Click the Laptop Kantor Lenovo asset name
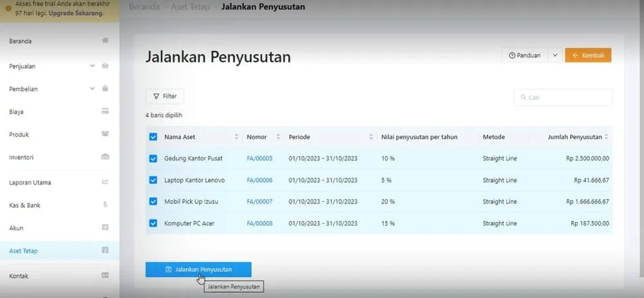 click(x=194, y=180)
